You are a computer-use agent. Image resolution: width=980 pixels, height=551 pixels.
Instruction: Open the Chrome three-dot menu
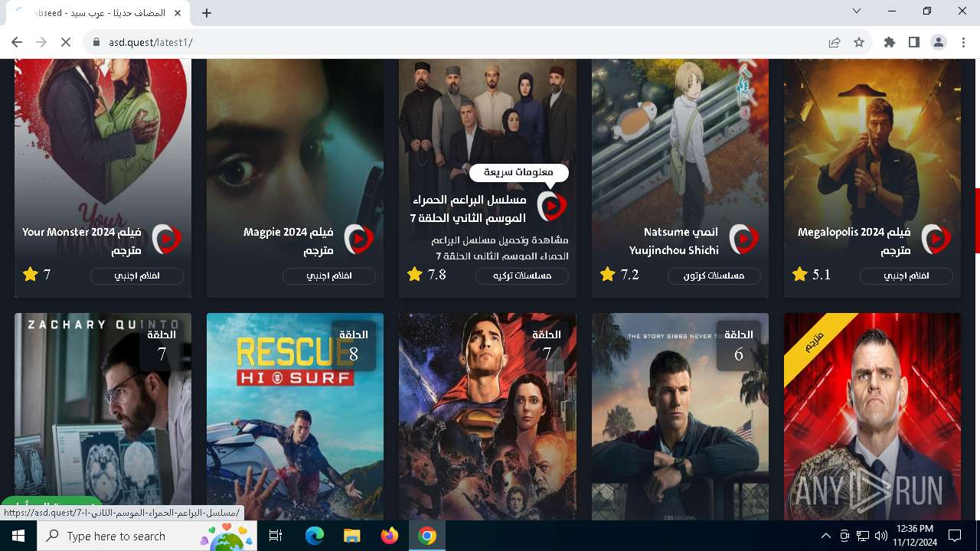[x=963, y=42]
